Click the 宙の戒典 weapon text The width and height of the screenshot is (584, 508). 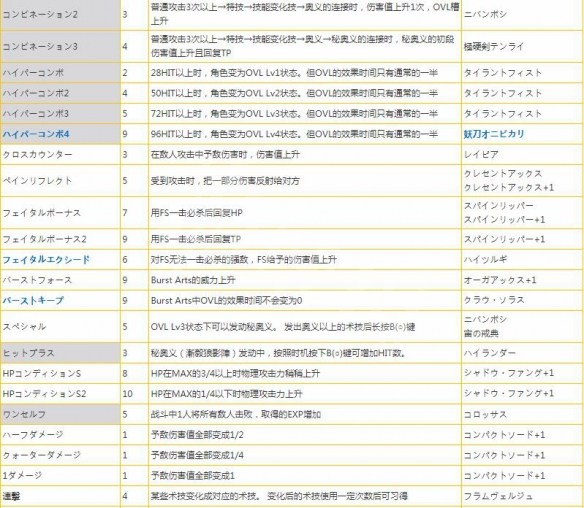(x=481, y=333)
